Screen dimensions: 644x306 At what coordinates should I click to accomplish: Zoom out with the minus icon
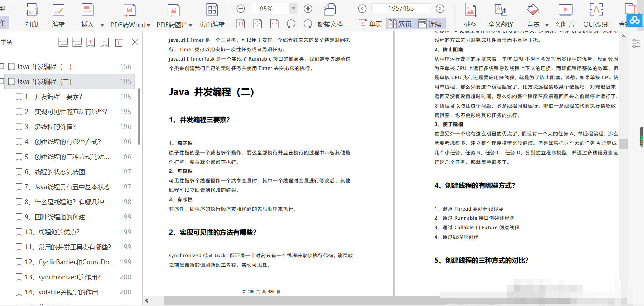click(x=241, y=9)
